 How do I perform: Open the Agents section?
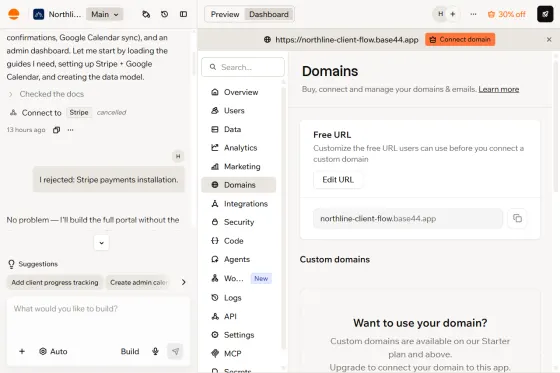[239, 259]
